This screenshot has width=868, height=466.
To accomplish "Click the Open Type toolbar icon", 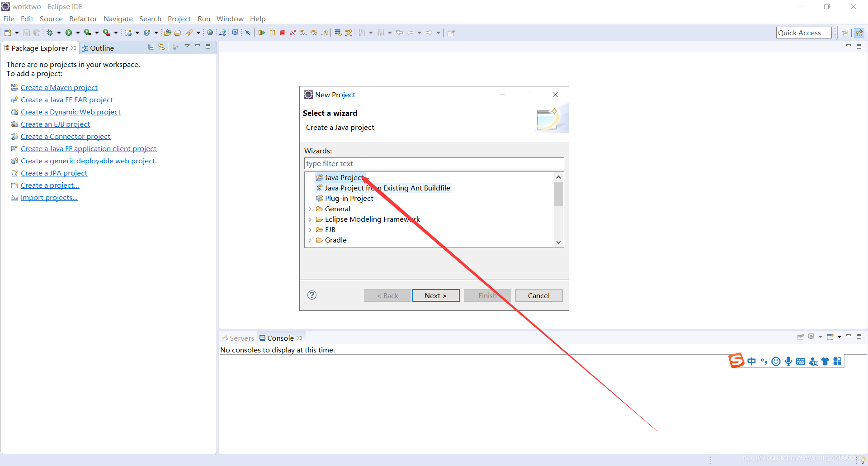I will [x=167, y=33].
